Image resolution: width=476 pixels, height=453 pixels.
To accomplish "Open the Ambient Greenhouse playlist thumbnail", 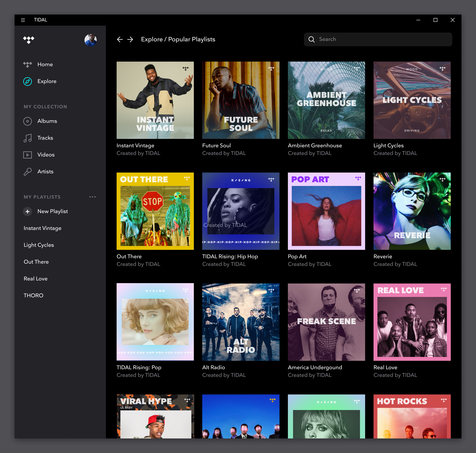I will pos(326,100).
